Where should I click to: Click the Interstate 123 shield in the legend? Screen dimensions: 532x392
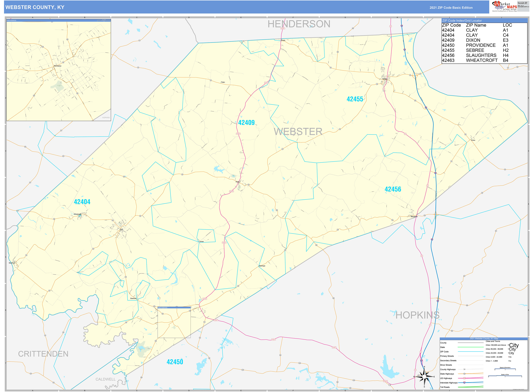coord(464,383)
